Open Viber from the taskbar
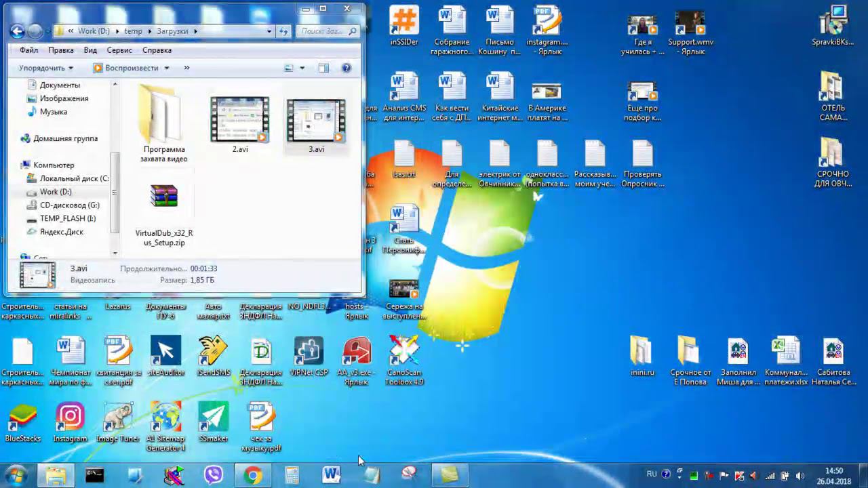The height and width of the screenshot is (488, 868). tap(213, 475)
